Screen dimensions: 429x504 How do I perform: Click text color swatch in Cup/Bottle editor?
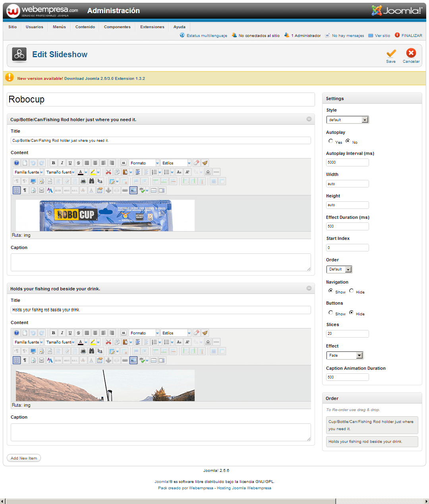pos(81,172)
